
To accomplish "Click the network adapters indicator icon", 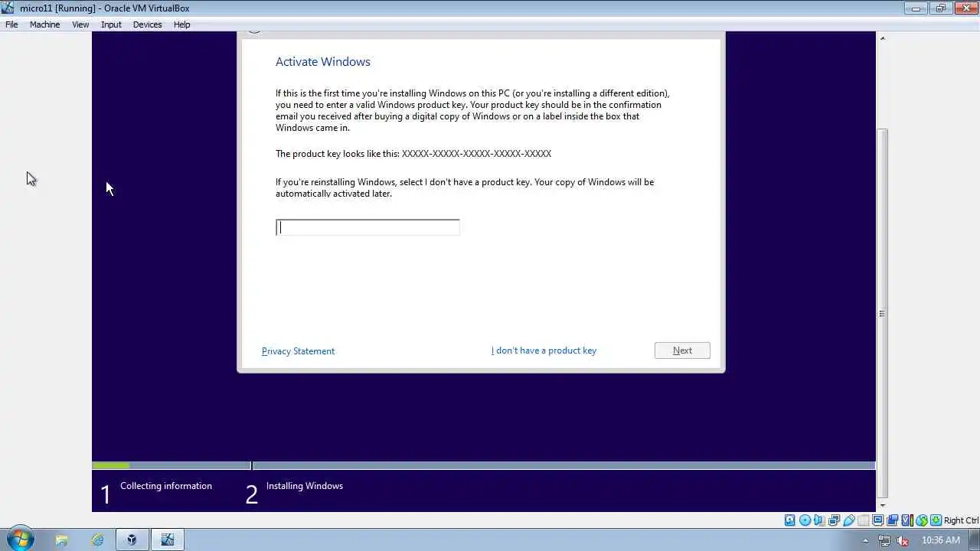I will (834, 520).
